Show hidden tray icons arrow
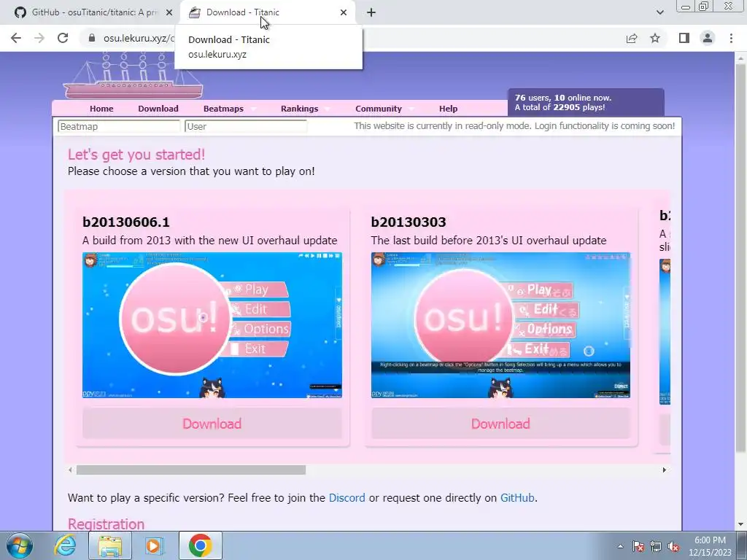 pos(620,546)
